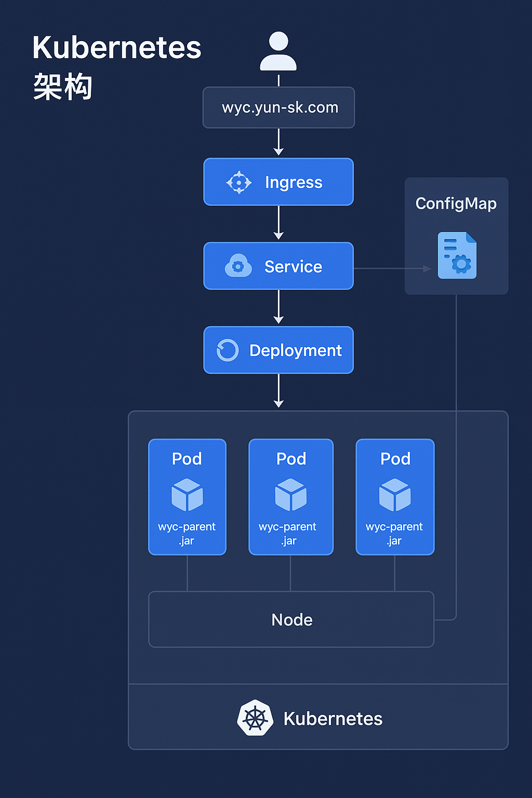This screenshot has height=798, width=532.
Task: Click the Ingress crosshair icon
Action: point(239,182)
